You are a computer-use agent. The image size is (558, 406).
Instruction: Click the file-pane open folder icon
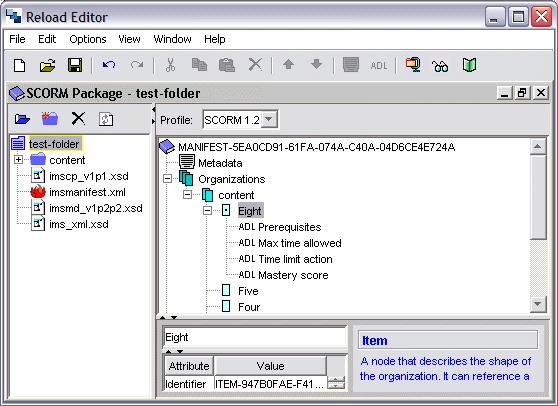22,119
